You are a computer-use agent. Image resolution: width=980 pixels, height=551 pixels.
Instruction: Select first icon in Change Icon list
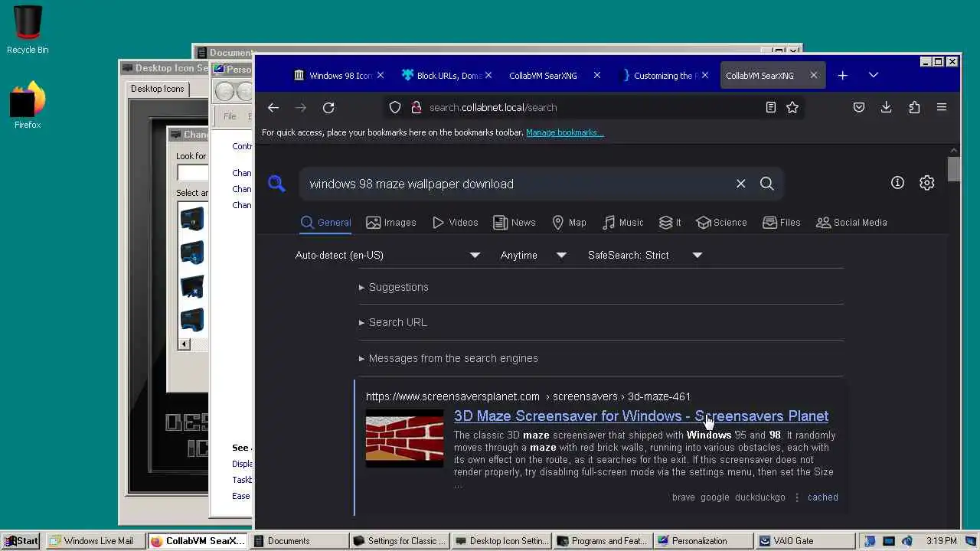coord(192,219)
